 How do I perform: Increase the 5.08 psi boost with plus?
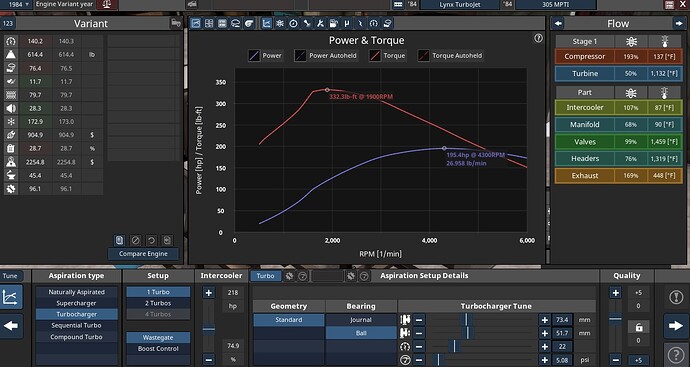click(x=545, y=360)
